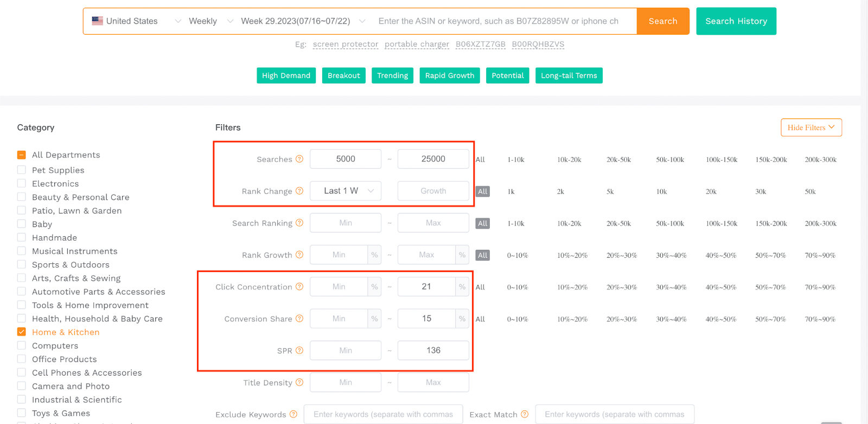The width and height of the screenshot is (868, 424).
Task: Select the Rapid Growth preset
Action: point(450,75)
